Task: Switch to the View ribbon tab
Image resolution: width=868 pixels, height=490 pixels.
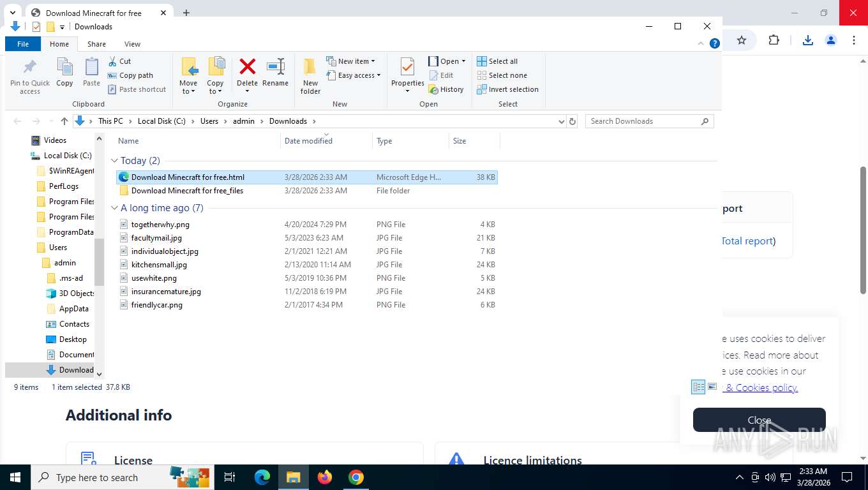Action: (x=132, y=44)
